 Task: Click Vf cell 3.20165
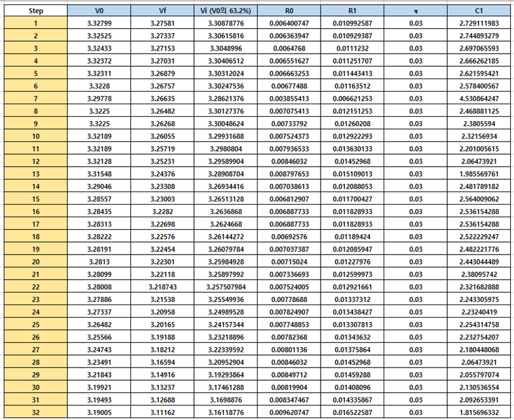point(162,325)
